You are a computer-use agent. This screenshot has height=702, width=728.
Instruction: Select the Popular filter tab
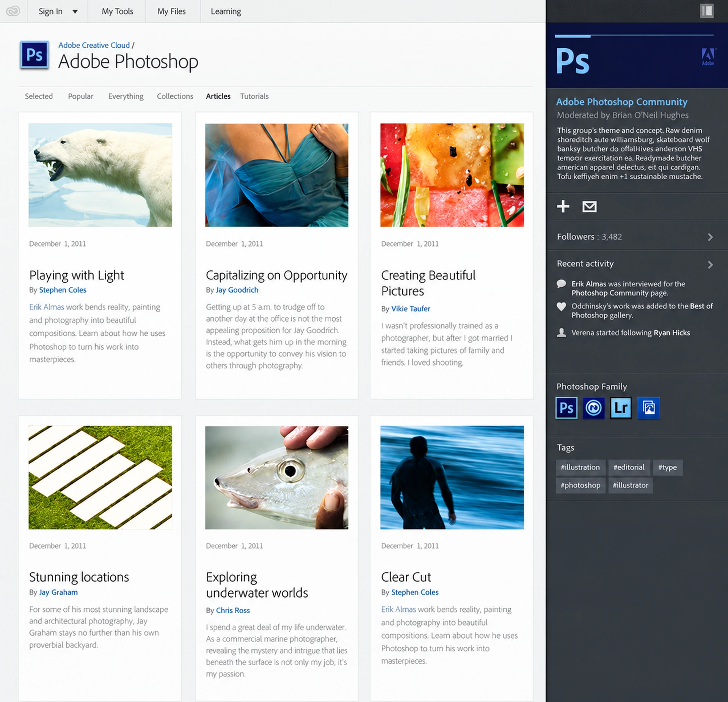pos(80,96)
